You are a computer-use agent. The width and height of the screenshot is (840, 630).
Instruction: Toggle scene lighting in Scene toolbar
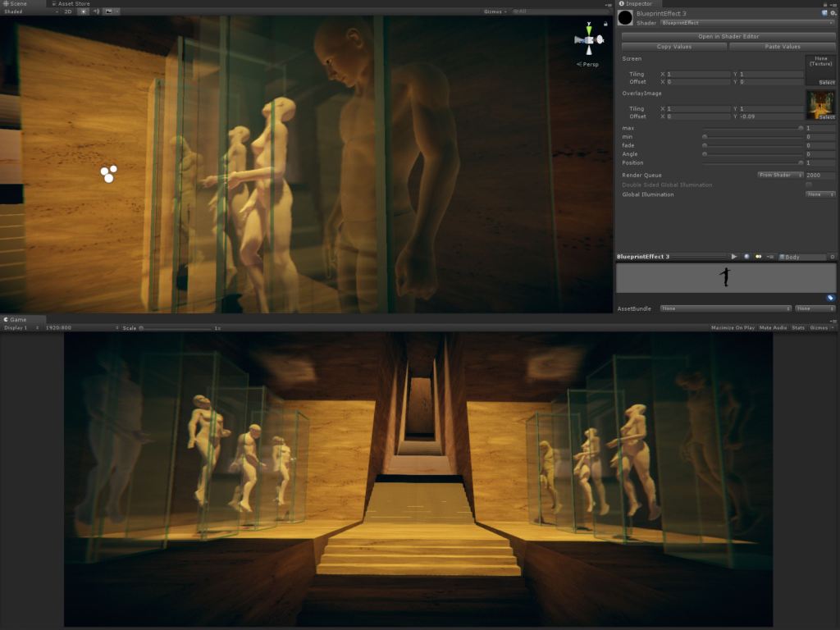coord(83,11)
